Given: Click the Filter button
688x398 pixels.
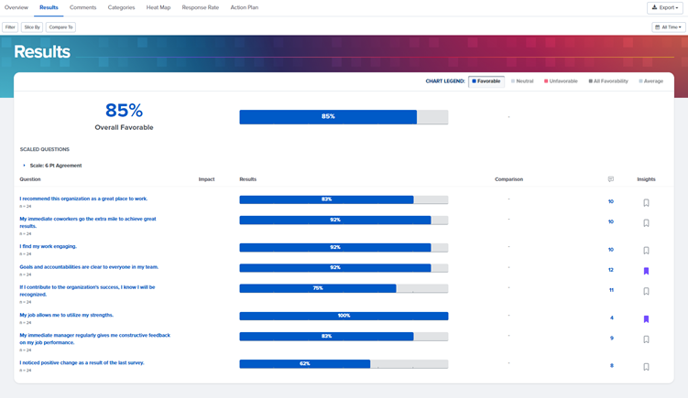Looking at the screenshot, I should [x=10, y=27].
